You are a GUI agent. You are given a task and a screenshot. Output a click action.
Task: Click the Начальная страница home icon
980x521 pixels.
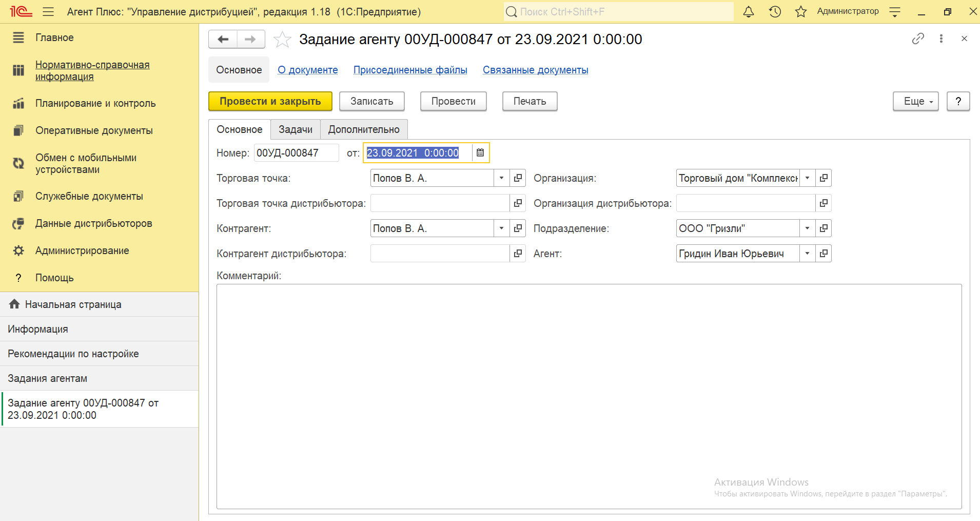click(14, 304)
